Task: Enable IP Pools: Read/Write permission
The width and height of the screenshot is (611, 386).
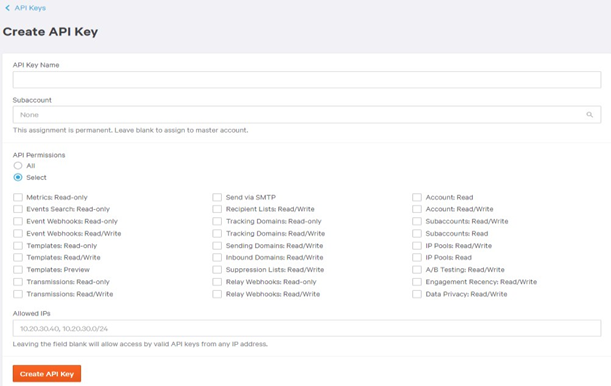Action: 417,246
